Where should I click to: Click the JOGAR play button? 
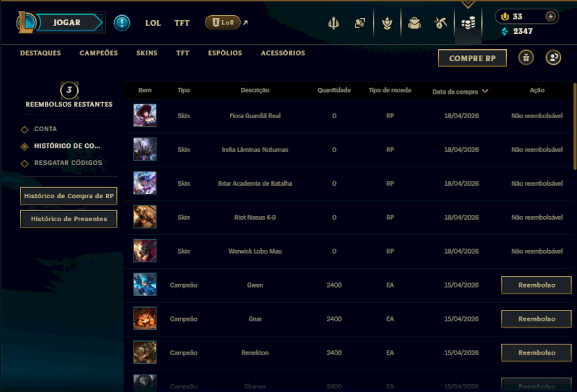pos(69,22)
